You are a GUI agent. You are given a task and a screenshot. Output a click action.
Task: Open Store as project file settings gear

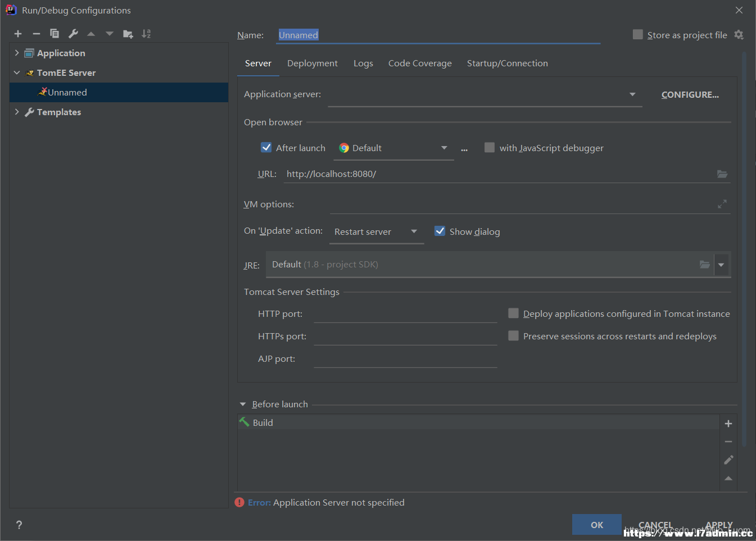[739, 35]
